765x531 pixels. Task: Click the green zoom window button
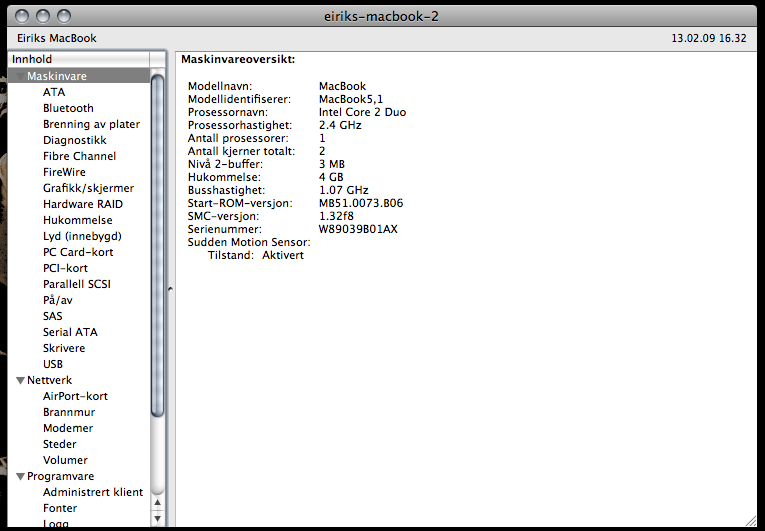coord(64,16)
